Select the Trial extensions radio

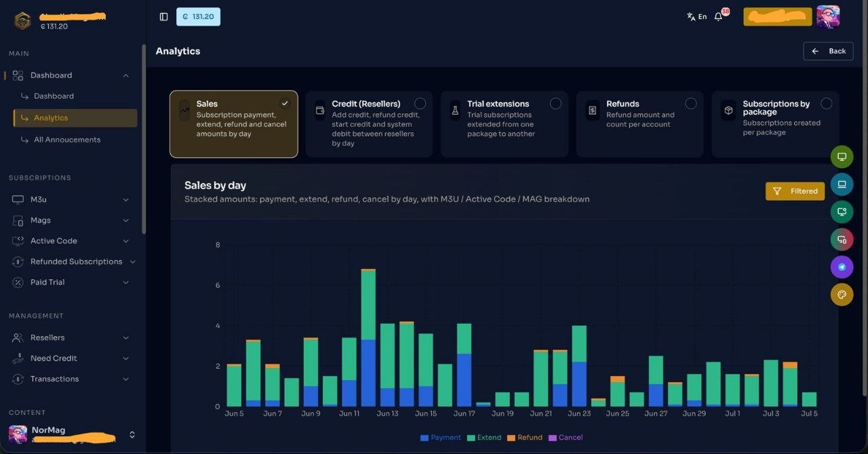(x=555, y=104)
